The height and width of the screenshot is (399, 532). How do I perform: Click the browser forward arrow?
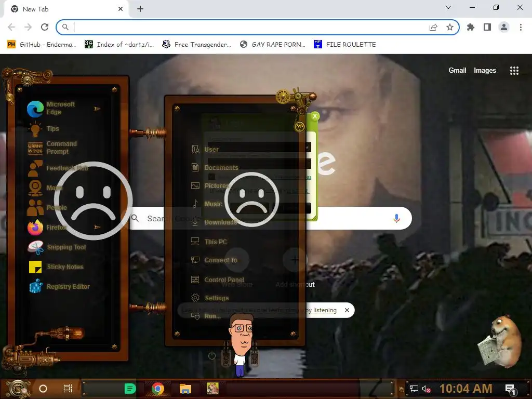point(28,27)
